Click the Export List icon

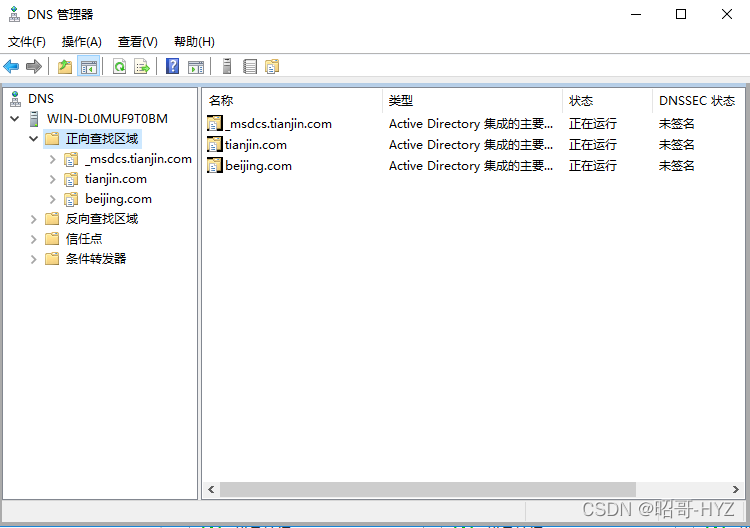click(142, 66)
